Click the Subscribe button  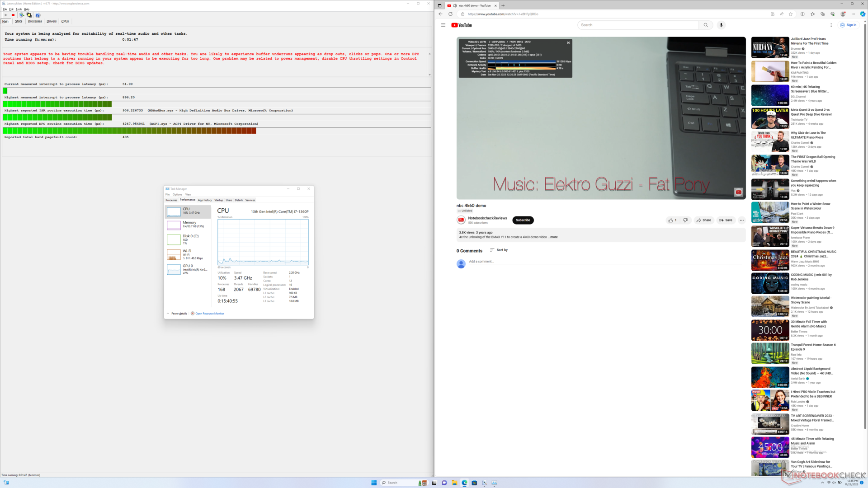(523, 220)
